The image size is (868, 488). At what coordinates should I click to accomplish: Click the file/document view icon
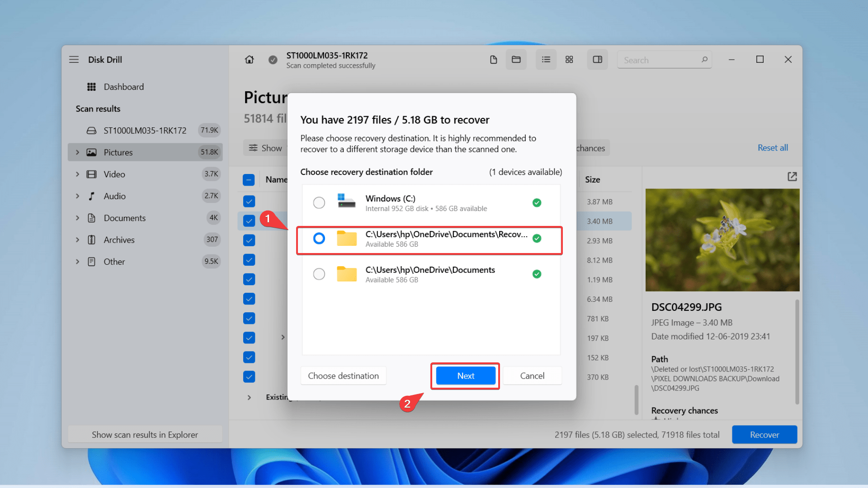pos(493,60)
